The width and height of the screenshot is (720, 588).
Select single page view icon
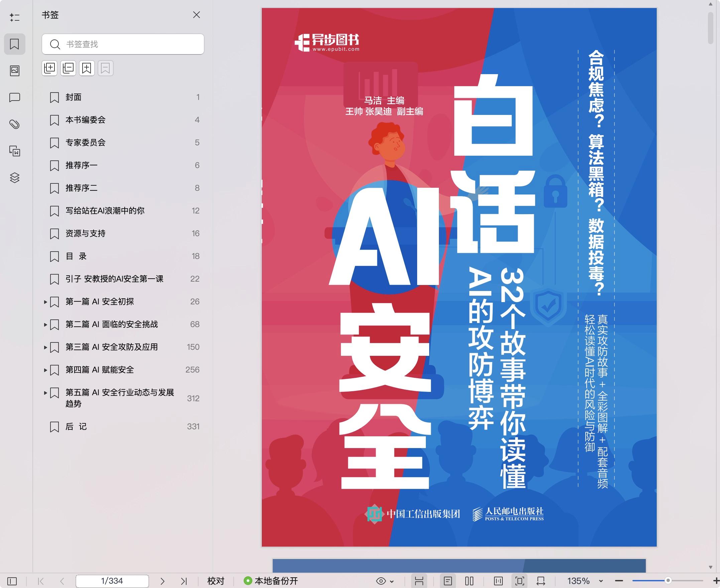pos(448,581)
